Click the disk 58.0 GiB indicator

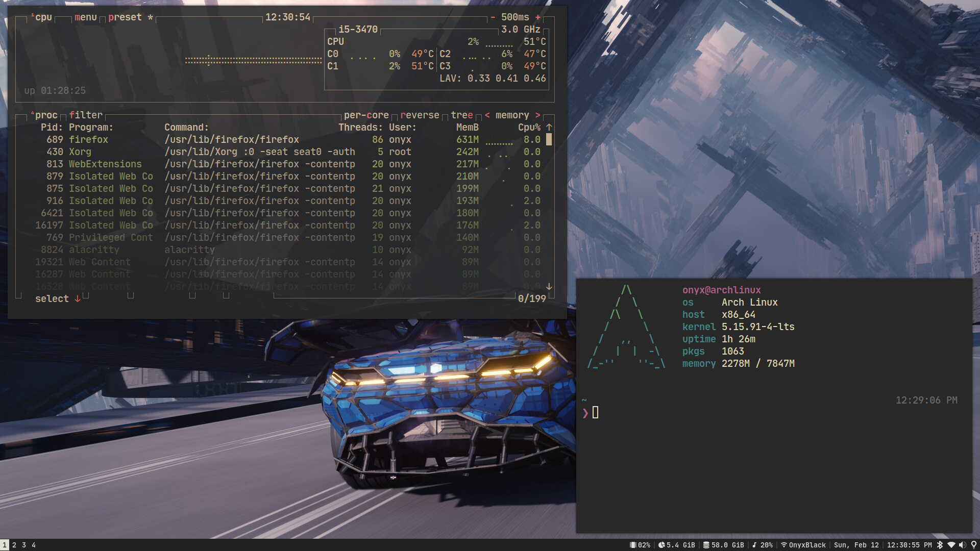click(x=723, y=545)
